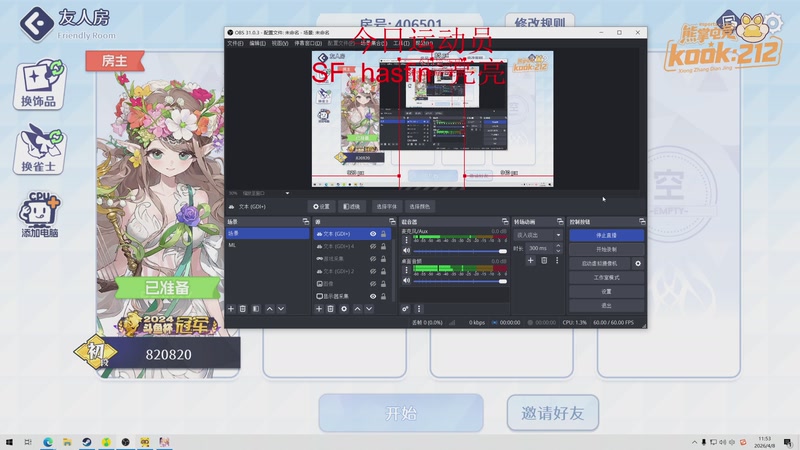This screenshot has width=800, height=450.
Task: Open the Windows Start menu
Action: click(9, 442)
